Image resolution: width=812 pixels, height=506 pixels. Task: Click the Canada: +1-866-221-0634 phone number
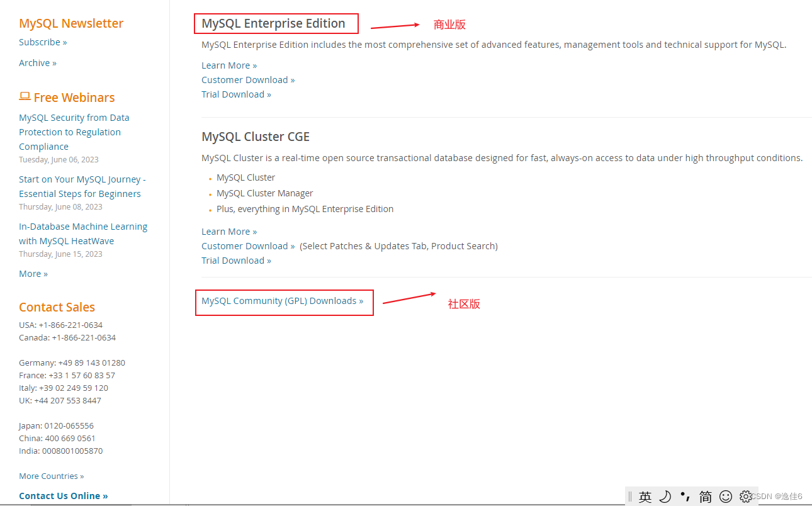[67, 338]
